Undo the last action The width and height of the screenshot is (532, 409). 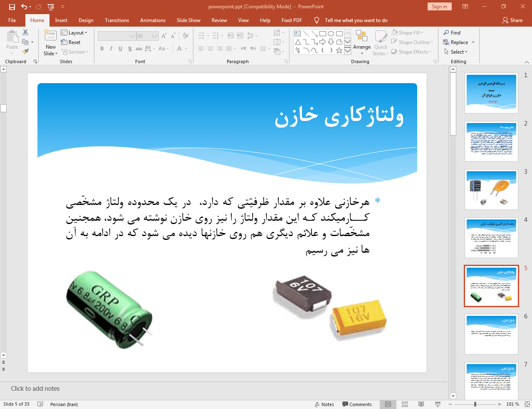24,7
